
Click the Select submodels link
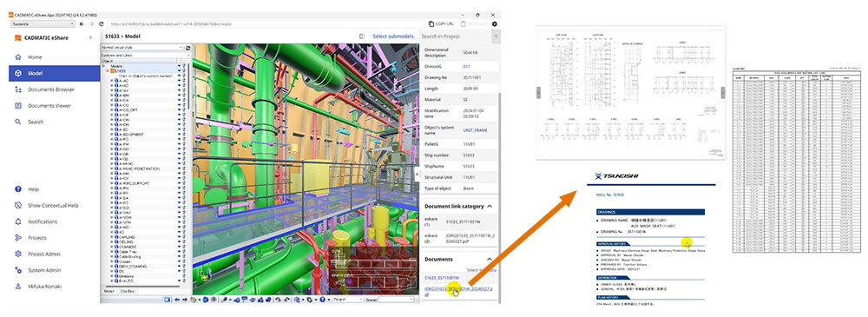point(393,36)
